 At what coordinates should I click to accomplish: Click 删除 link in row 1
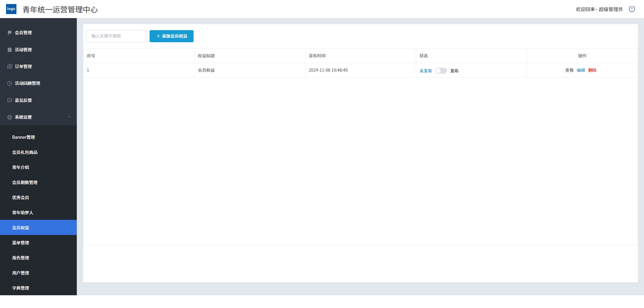592,70
